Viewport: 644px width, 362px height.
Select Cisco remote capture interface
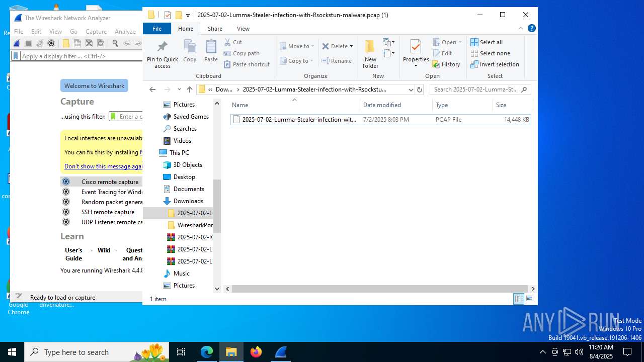(x=102, y=182)
